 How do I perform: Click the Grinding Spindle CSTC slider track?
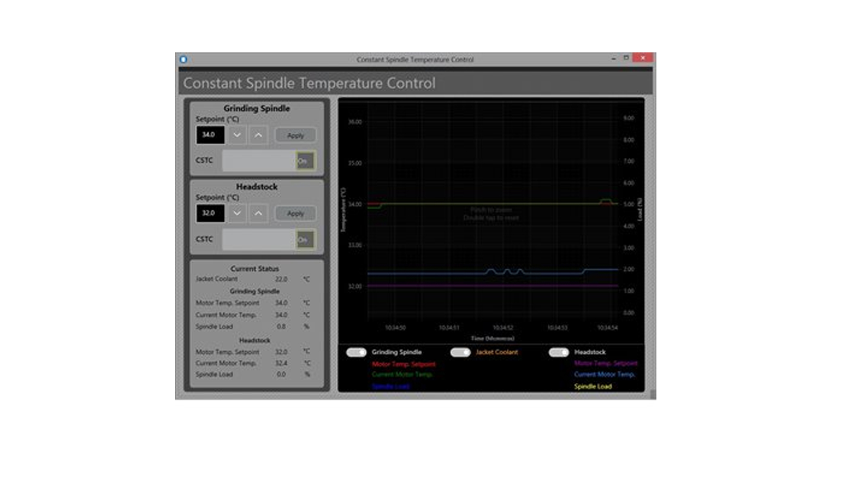(x=258, y=160)
